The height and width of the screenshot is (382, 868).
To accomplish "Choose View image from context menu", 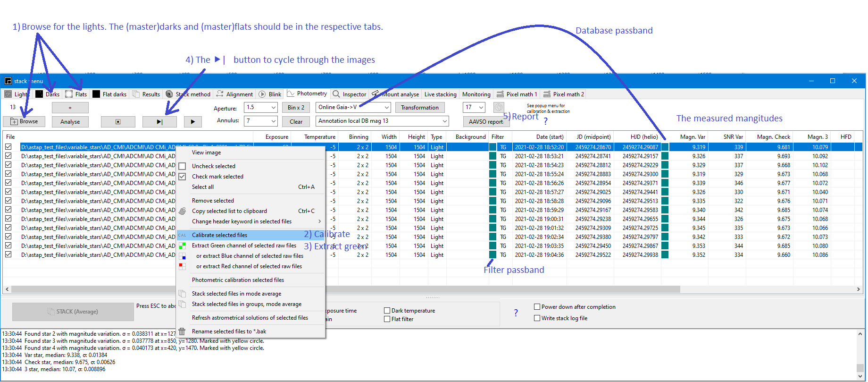I will pyautogui.click(x=250, y=153).
